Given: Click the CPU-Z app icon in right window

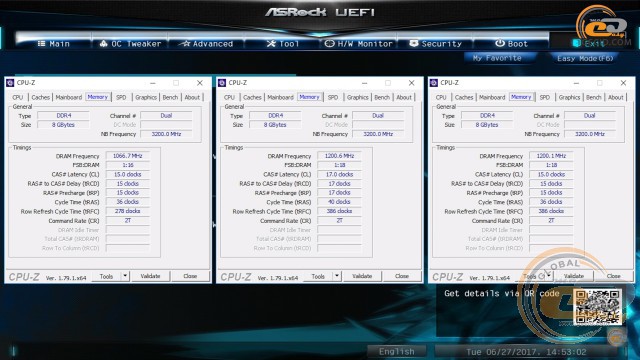Looking at the screenshot, I should (x=434, y=83).
